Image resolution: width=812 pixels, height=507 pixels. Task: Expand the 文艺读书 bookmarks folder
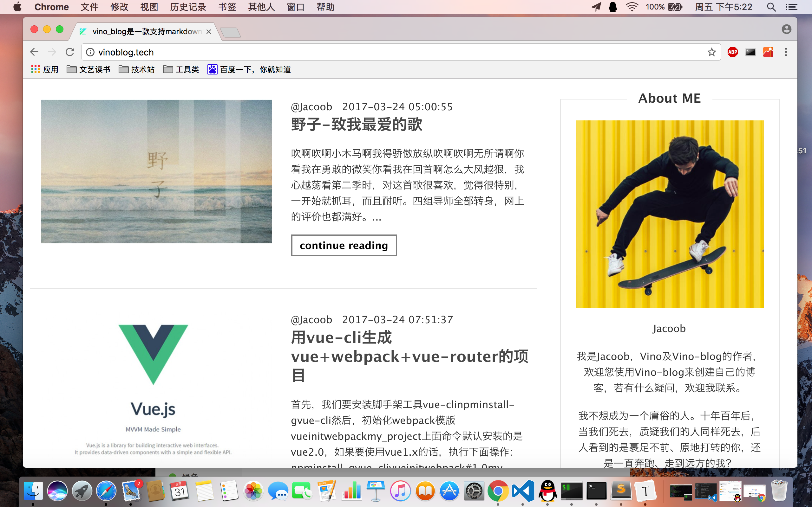click(x=88, y=69)
